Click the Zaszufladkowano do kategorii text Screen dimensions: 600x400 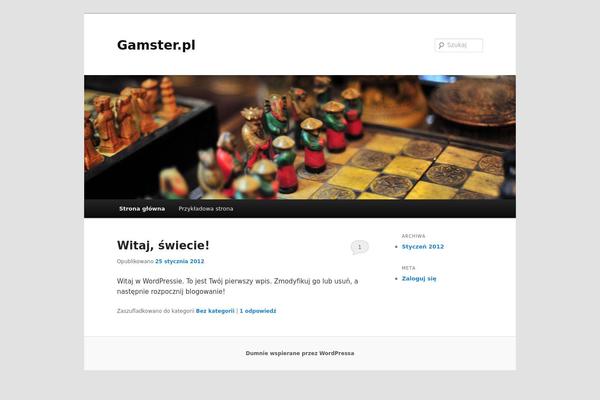coord(155,311)
